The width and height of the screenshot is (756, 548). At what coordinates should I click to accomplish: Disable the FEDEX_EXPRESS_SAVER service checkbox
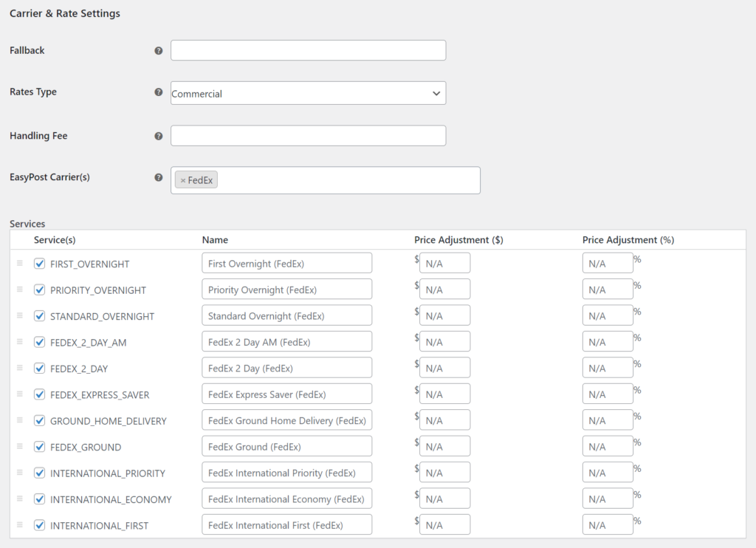(40, 394)
